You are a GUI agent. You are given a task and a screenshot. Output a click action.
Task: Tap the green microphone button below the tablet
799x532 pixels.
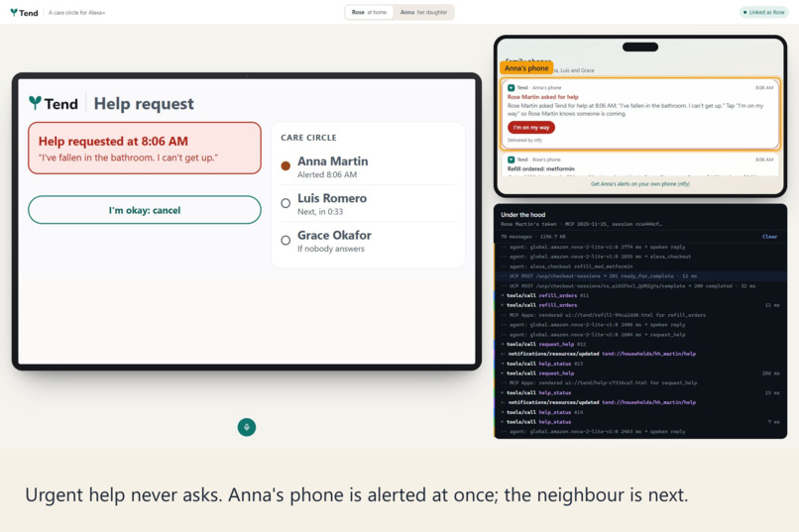click(247, 427)
